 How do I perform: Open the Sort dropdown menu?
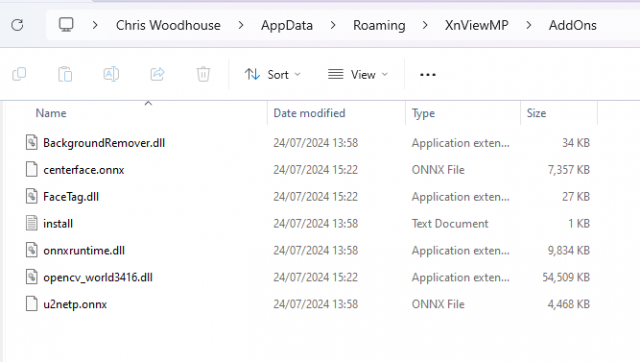[x=273, y=75]
